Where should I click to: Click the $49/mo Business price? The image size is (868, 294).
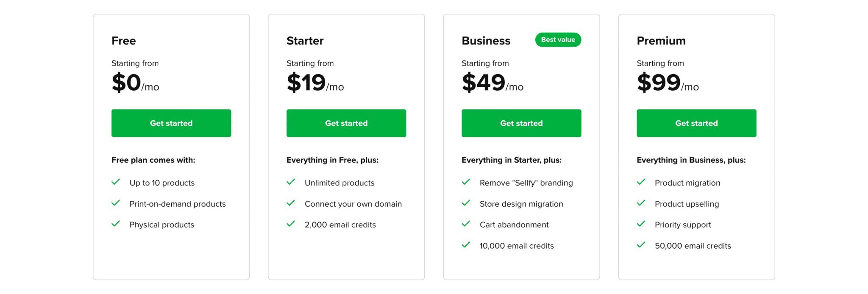tap(492, 83)
